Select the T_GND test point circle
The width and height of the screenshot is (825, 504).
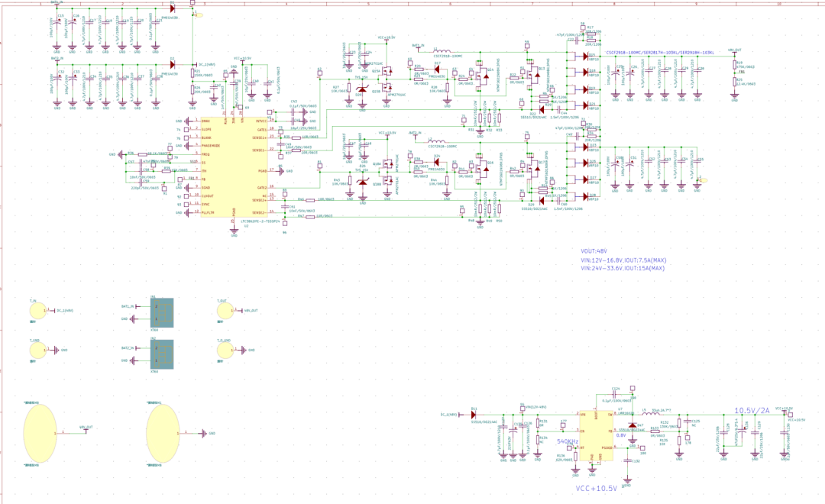click(38, 349)
